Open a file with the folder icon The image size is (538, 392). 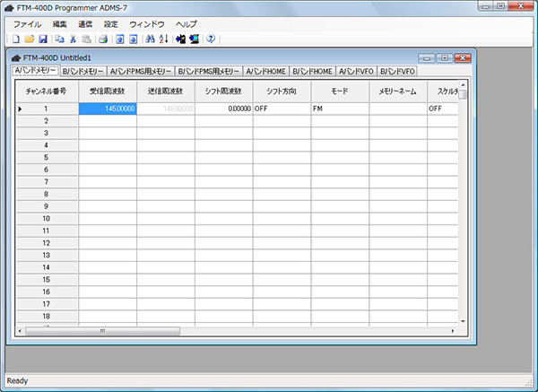(x=30, y=39)
